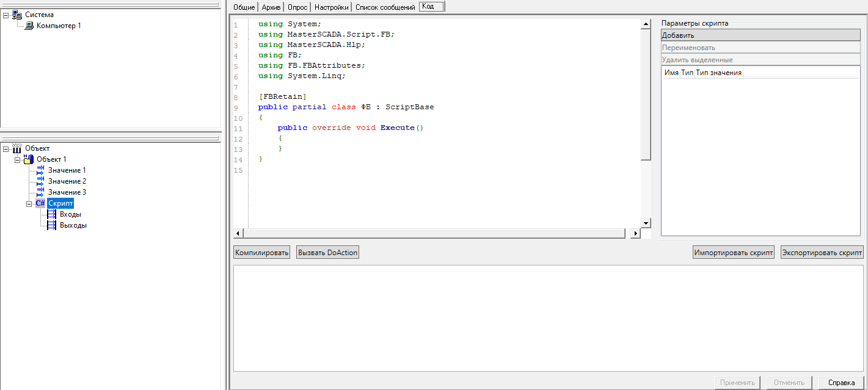Viewport: 868px width, 390px height.
Task: Click the Execute method name in code
Action: (397, 128)
